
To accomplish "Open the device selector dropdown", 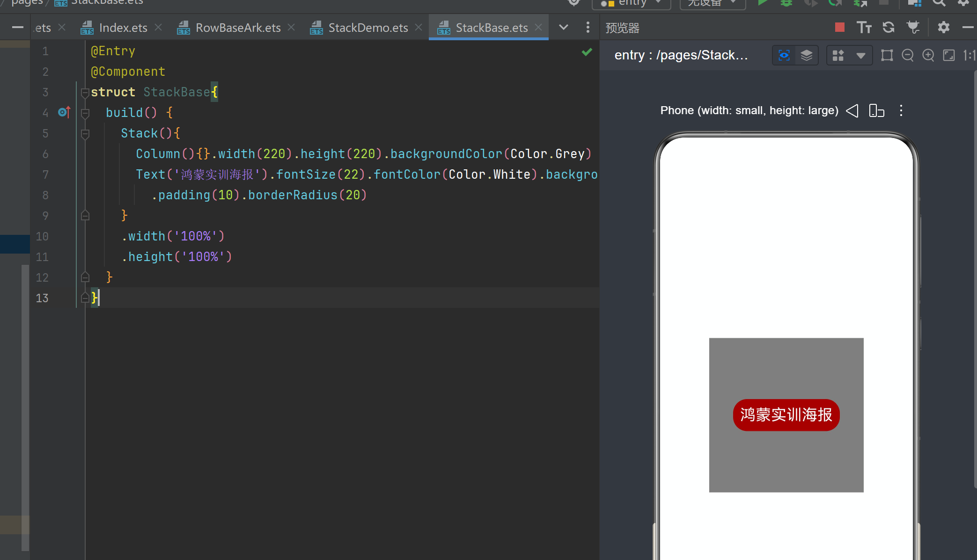I will point(713,4).
